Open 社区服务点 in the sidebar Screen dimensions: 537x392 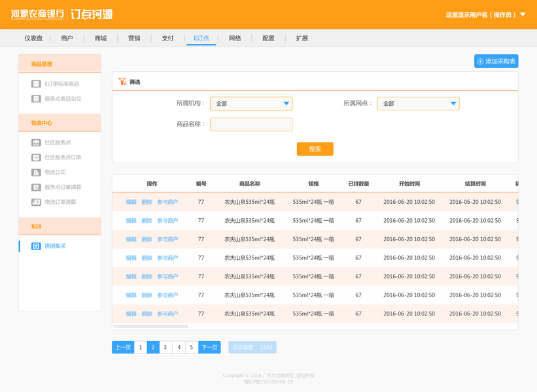pyautogui.click(x=58, y=142)
